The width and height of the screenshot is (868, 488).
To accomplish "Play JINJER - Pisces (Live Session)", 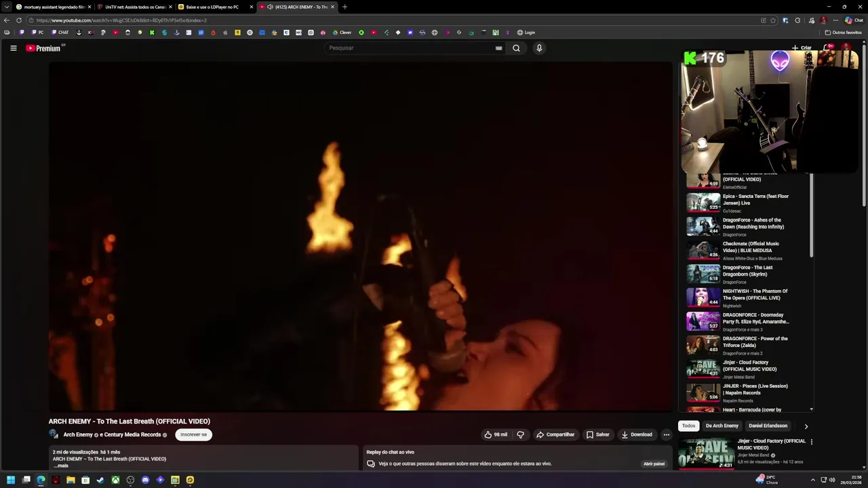I will point(748,392).
